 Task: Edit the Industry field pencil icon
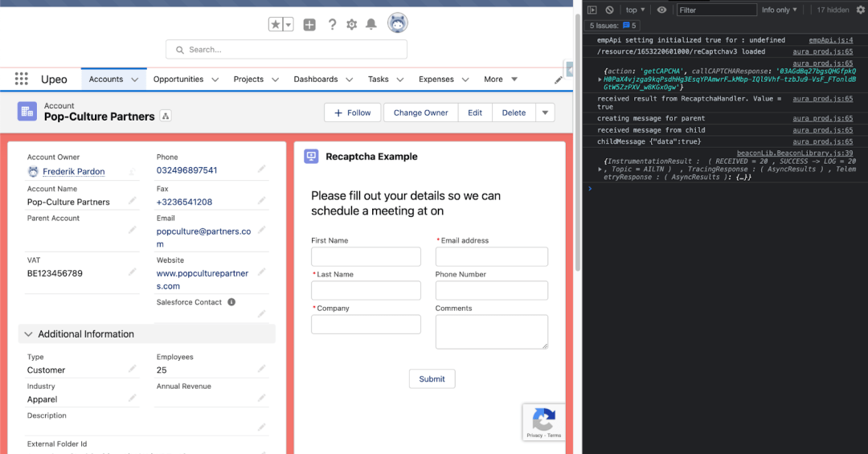coord(133,398)
